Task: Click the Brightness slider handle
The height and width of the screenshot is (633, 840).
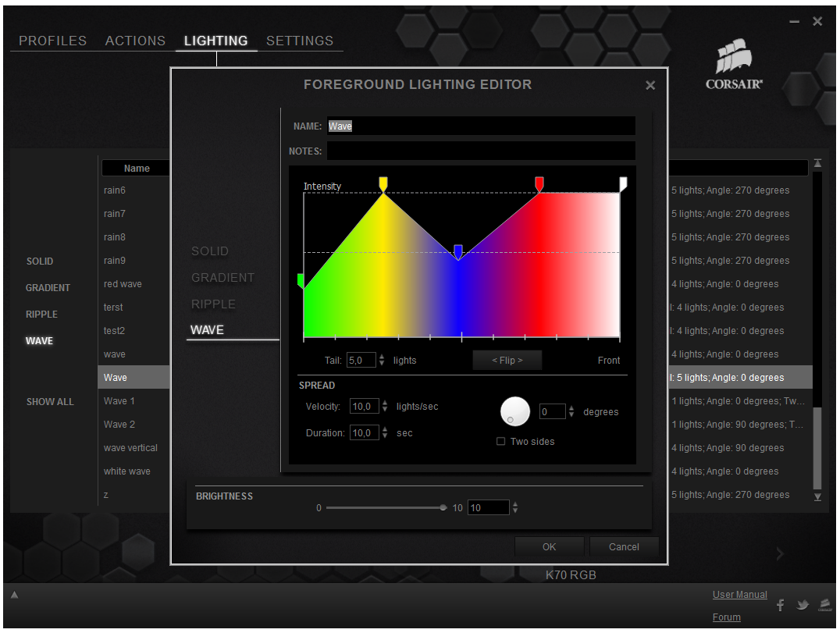Action: [x=443, y=508]
